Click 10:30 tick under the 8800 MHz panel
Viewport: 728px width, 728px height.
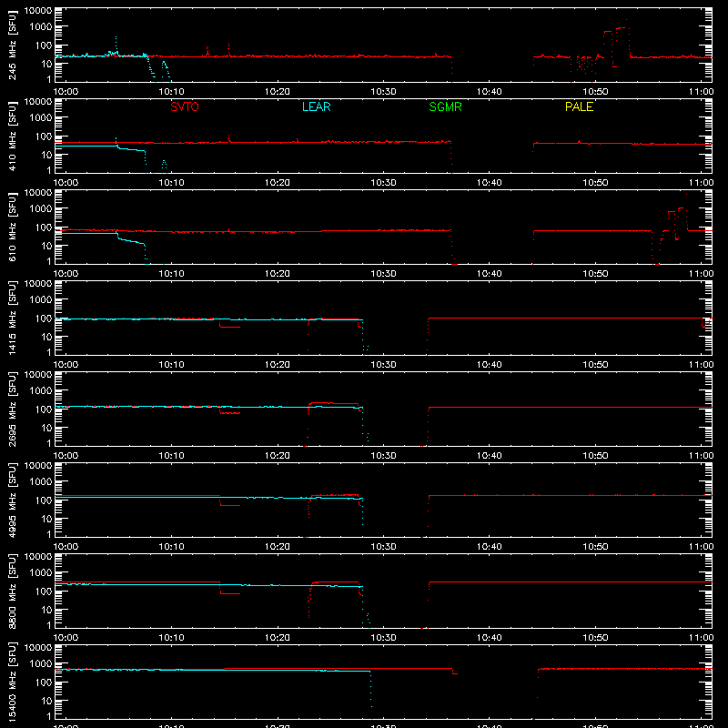coord(383,638)
